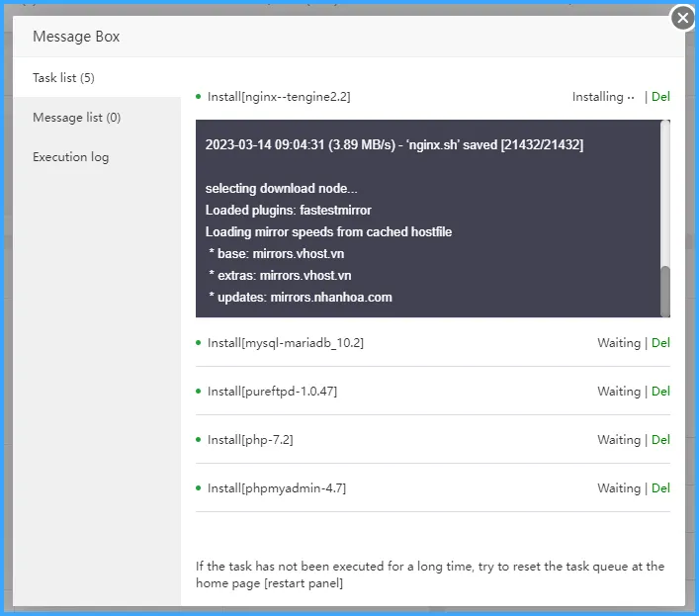The height and width of the screenshot is (616, 699).
Task: Delete the php-7.2 install task
Action: [x=660, y=440]
